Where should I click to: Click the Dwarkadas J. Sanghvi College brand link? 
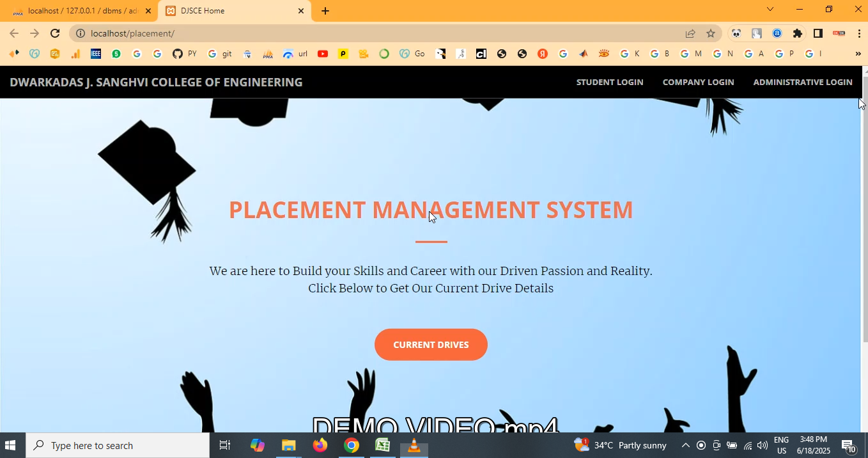[156, 82]
